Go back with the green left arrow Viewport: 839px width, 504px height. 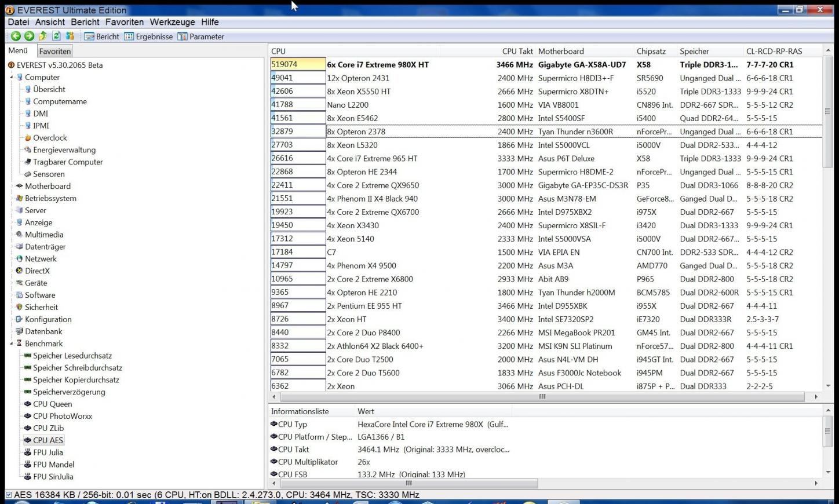pyautogui.click(x=16, y=36)
